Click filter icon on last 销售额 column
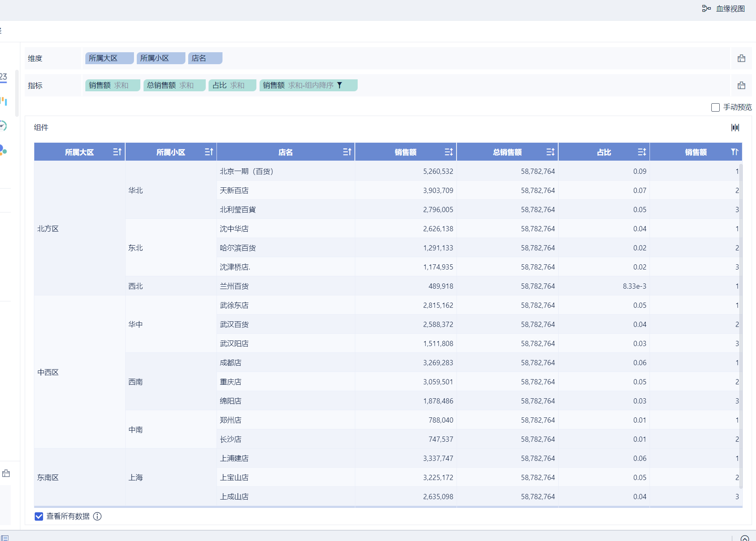Screen dimensions: 756x541 click(x=734, y=152)
